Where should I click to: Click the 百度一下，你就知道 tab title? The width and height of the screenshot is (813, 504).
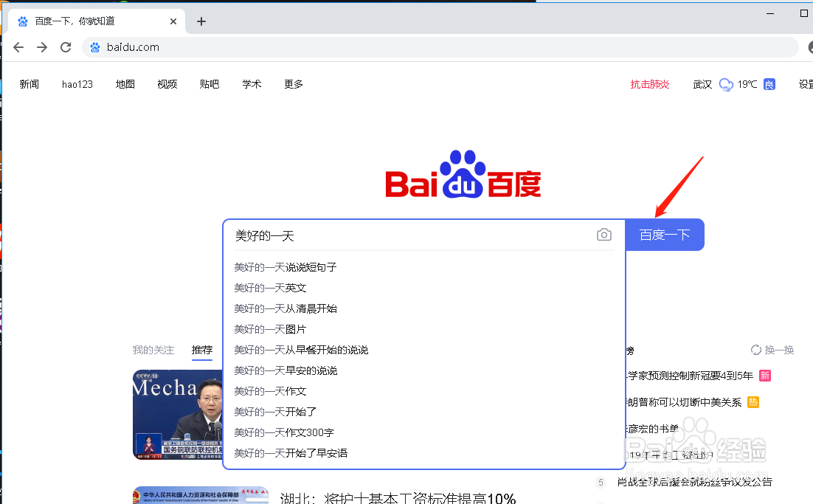point(75,21)
